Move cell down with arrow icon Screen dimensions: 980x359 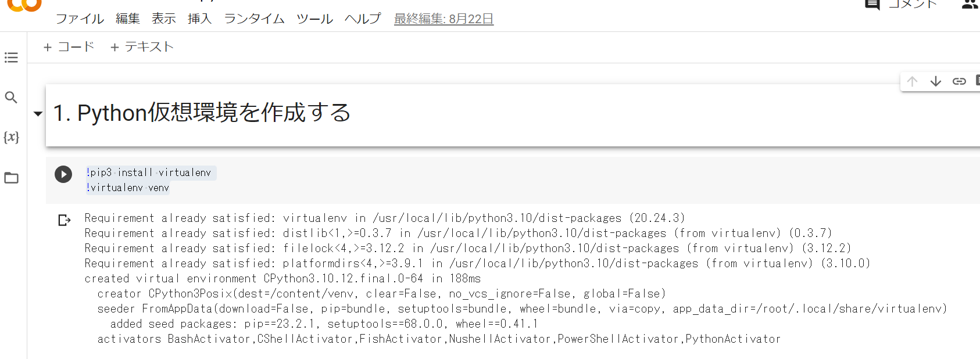pyautogui.click(x=936, y=81)
